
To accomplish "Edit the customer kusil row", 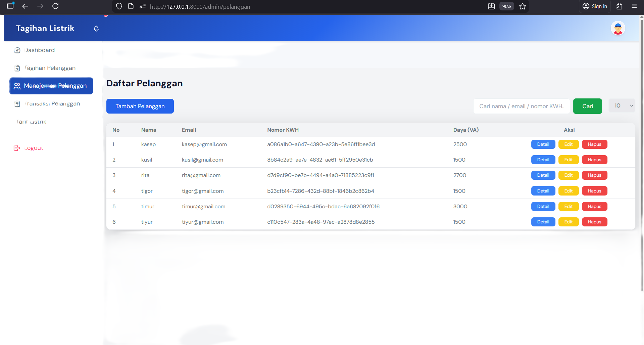I will click(x=568, y=160).
